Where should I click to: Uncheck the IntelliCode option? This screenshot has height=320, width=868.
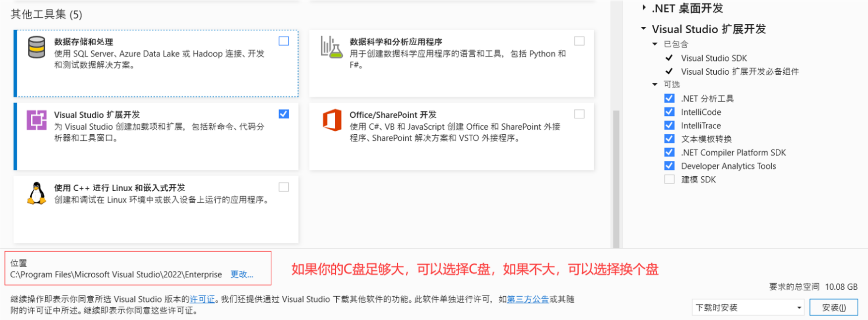point(669,112)
